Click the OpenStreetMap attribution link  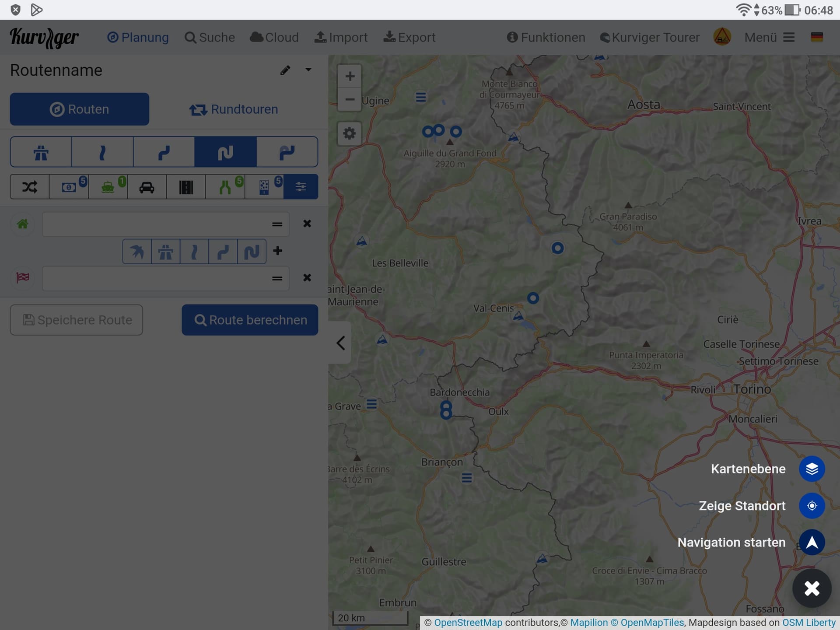coord(468,623)
